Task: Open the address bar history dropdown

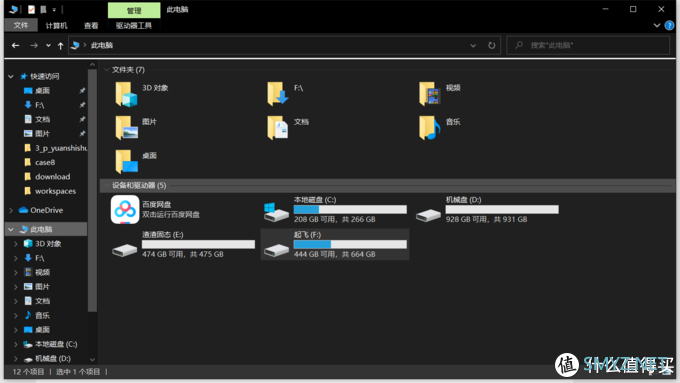Action: [473, 46]
